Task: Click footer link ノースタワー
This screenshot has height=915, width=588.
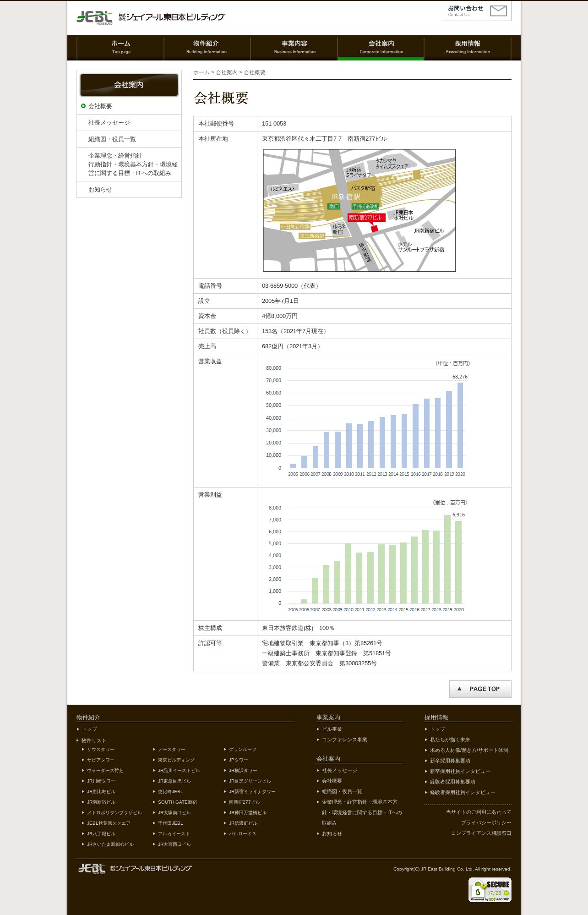Action: [172, 750]
